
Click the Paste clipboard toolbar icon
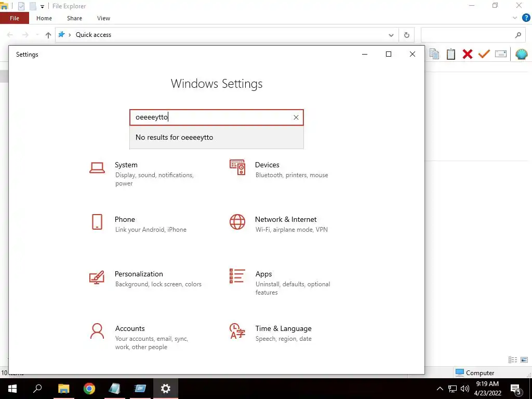451,54
